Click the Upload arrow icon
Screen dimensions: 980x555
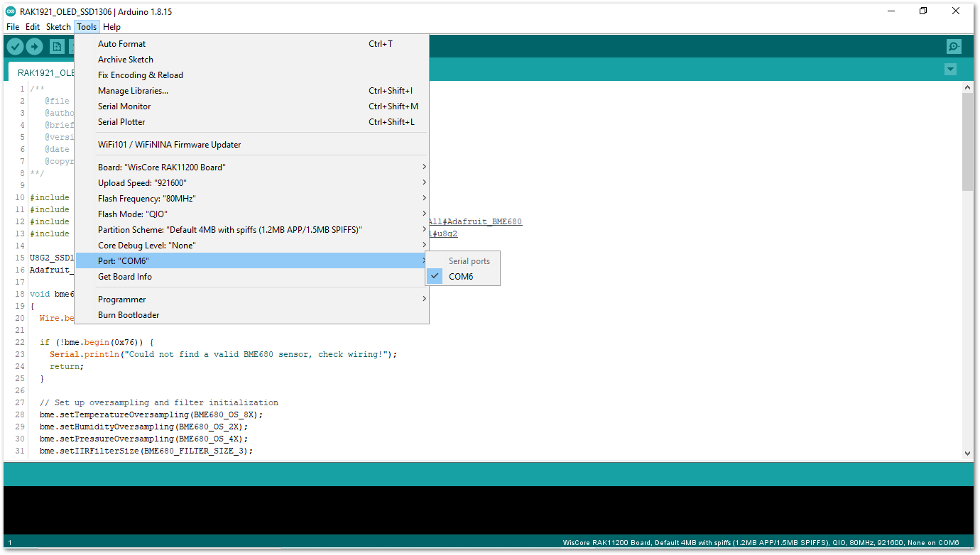(x=34, y=47)
